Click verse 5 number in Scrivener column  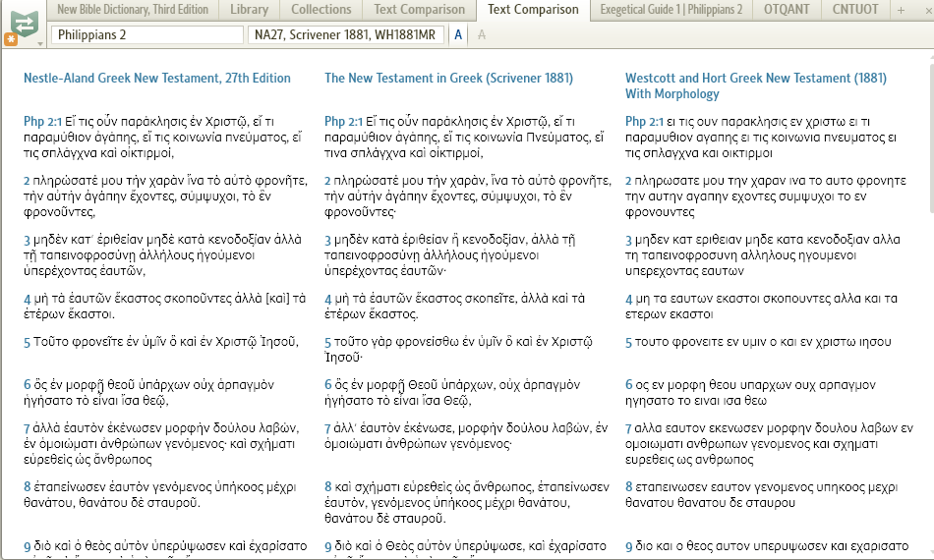coord(327,342)
